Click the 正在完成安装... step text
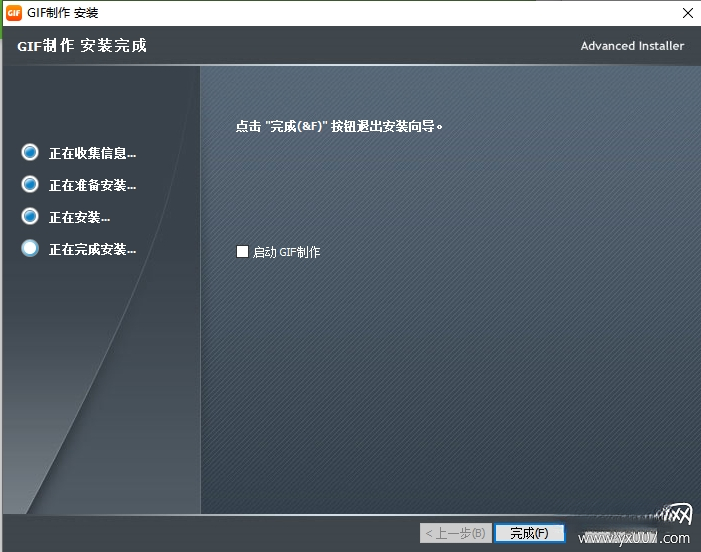Viewport: 701px width, 552px height. point(93,249)
